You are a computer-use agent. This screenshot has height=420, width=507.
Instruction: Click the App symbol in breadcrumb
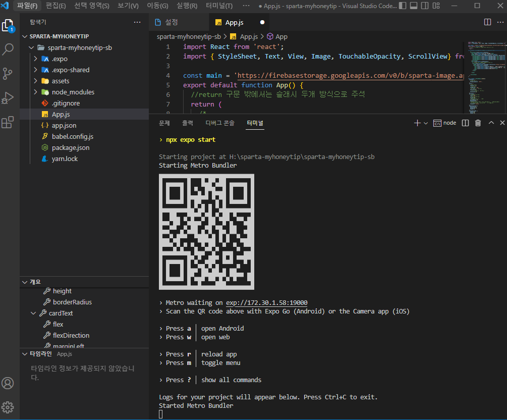pos(277,36)
